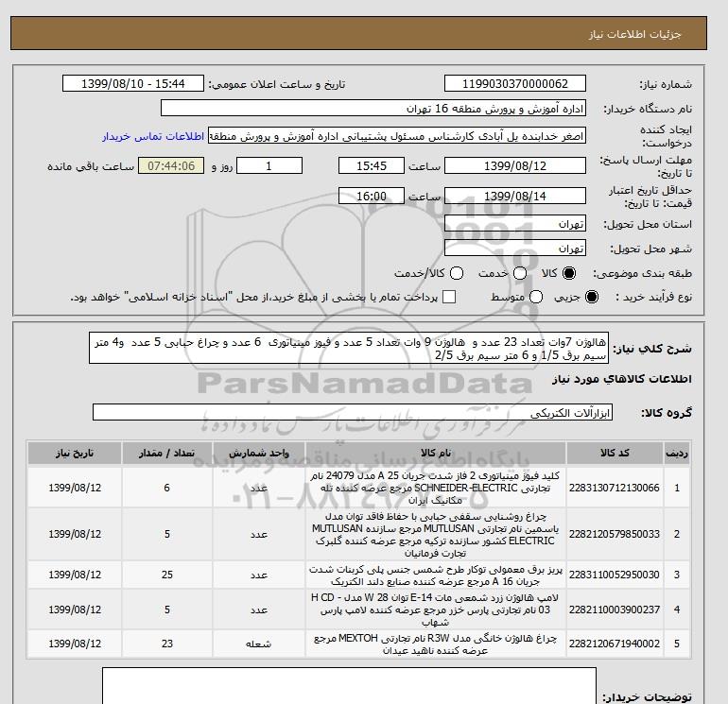The height and width of the screenshot is (704, 728).
Task: Click the نام کالا column header
Action: pos(436,453)
